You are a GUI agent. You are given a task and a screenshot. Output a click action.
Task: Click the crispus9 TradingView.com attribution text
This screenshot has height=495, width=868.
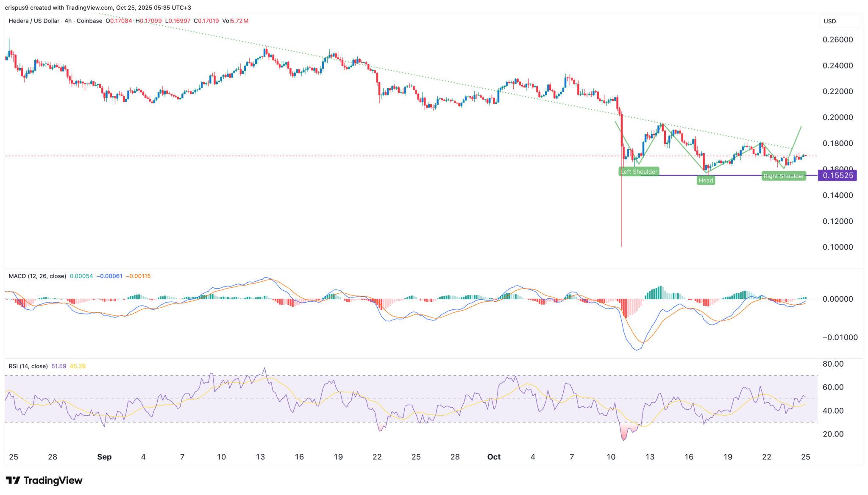98,8
